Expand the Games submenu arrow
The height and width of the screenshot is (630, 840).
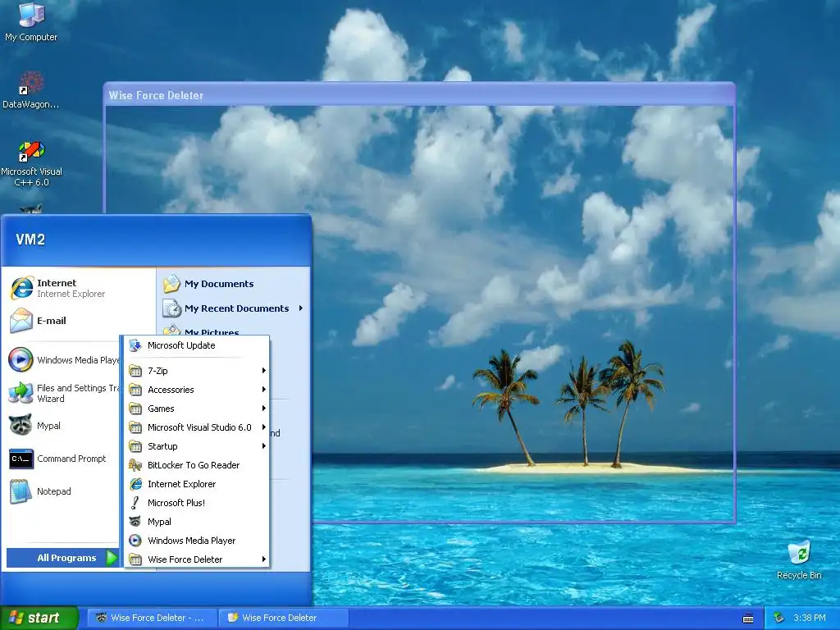point(263,409)
